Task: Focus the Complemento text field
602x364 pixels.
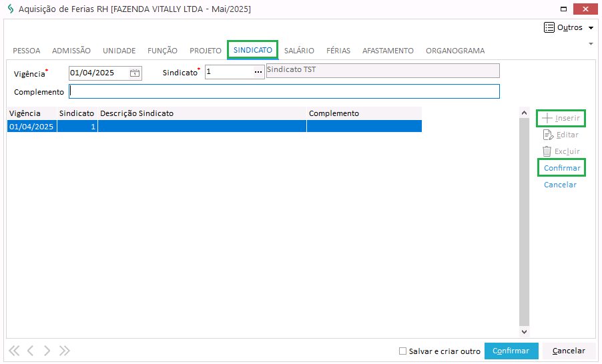Action: coord(284,92)
